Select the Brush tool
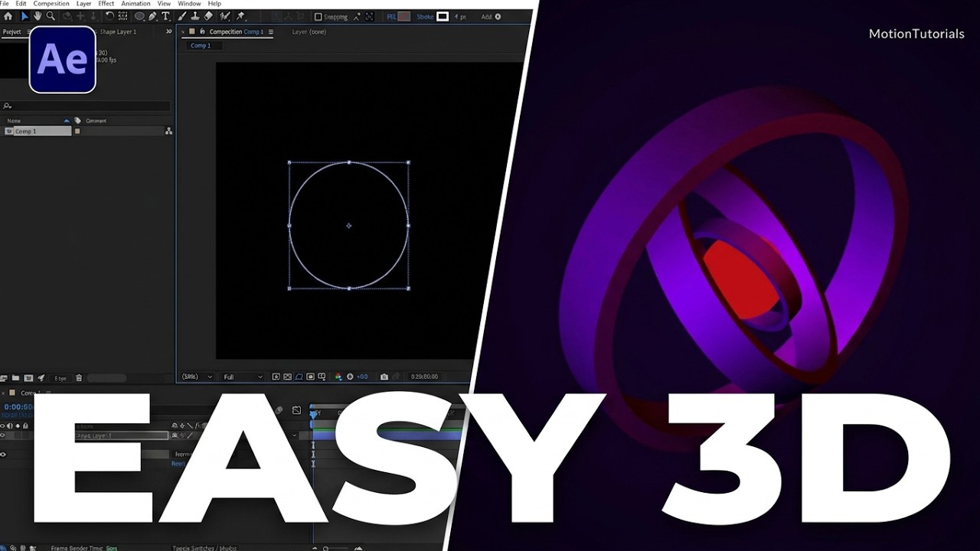Image resolution: width=980 pixels, height=551 pixels. click(182, 16)
